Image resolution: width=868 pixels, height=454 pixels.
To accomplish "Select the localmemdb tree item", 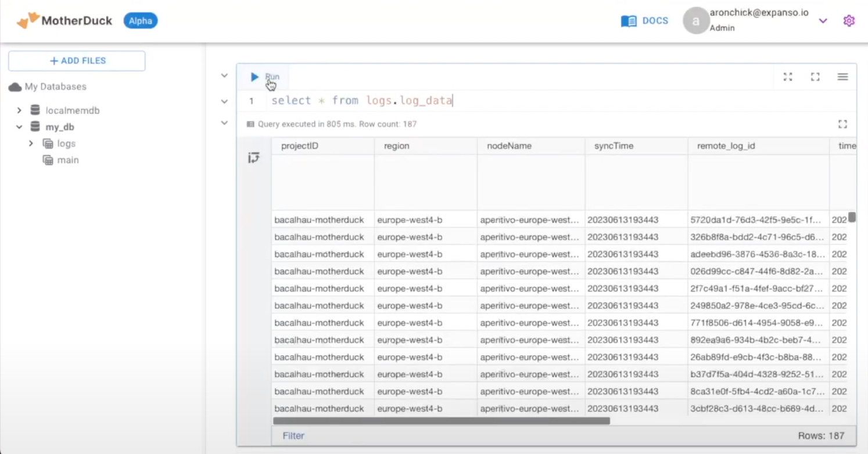I will click(x=73, y=110).
